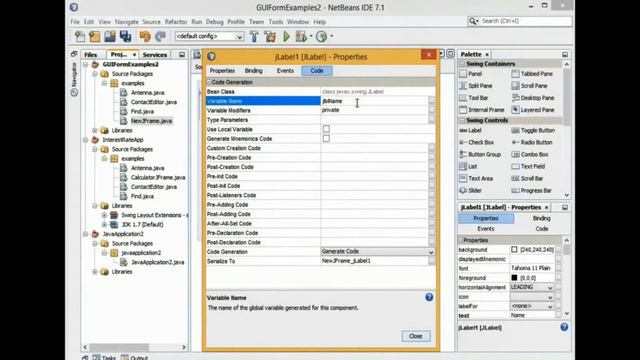
Task: Open the default config dropdown
Action: coord(239,36)
